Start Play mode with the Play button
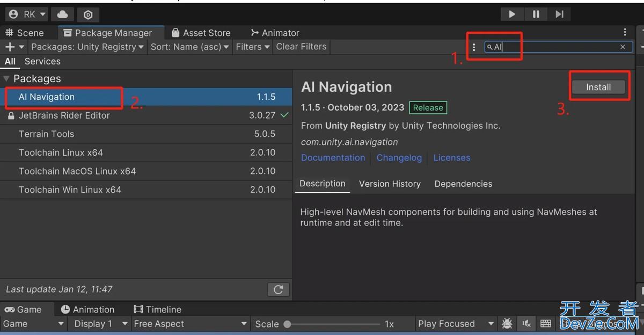Image resolution: width=644 pixels, height=335 pixels. point(512,14)
